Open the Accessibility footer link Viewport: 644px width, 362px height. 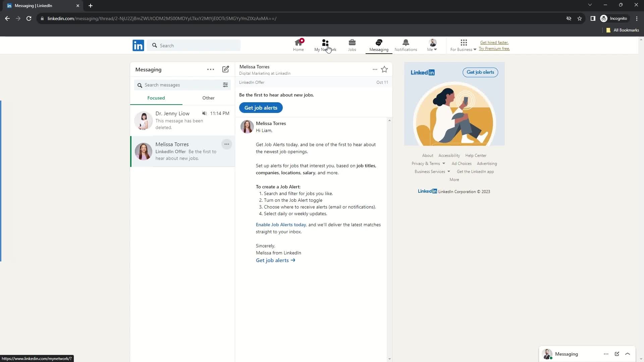[x=449, y=156]
